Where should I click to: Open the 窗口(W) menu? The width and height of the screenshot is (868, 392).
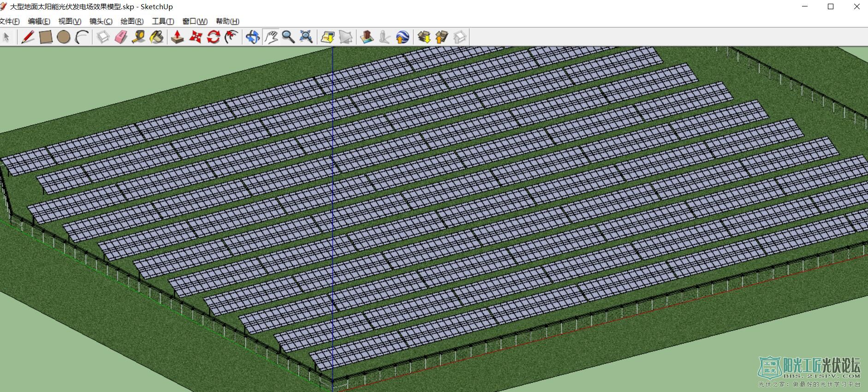click(x=195, y=21)
